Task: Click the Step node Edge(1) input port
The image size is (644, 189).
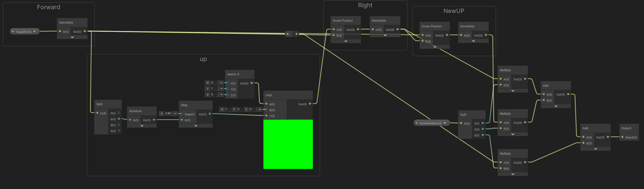Action: pyautogui.click(x=182, y=114)
